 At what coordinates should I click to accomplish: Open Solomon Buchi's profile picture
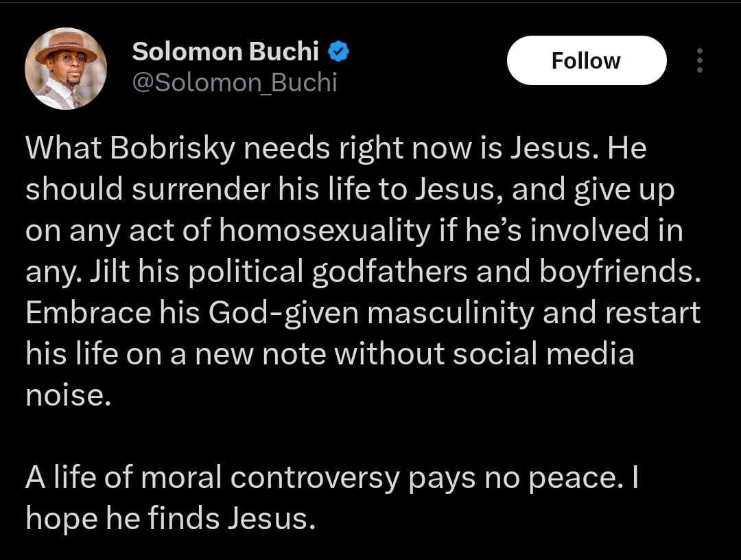(x=66, y=69)
